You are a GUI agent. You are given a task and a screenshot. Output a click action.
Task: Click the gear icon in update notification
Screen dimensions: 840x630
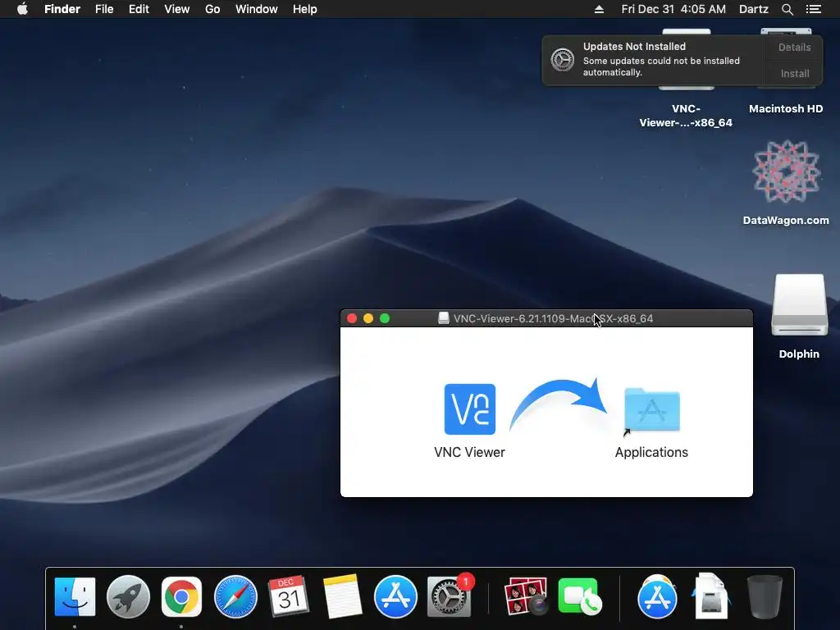pyautogui.click(x=563, y=59)
